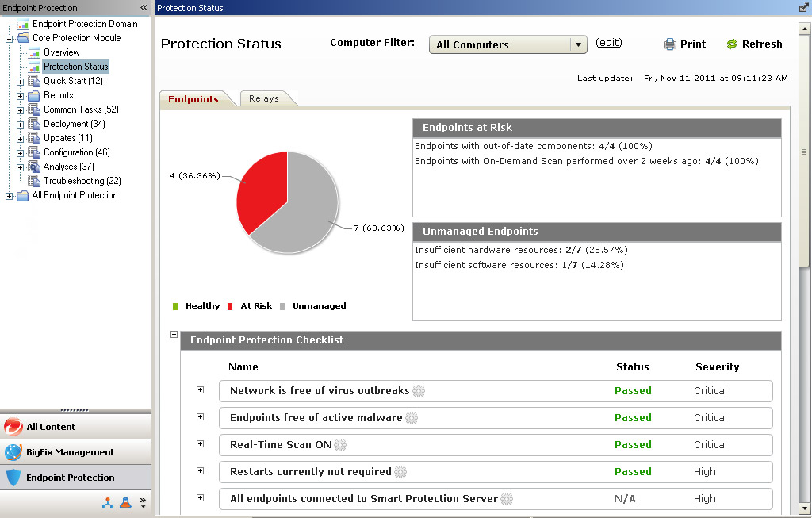The image size is (812, 518).
Task: Click gear icon beside Restarts currently not required
Action: point(400,472)
